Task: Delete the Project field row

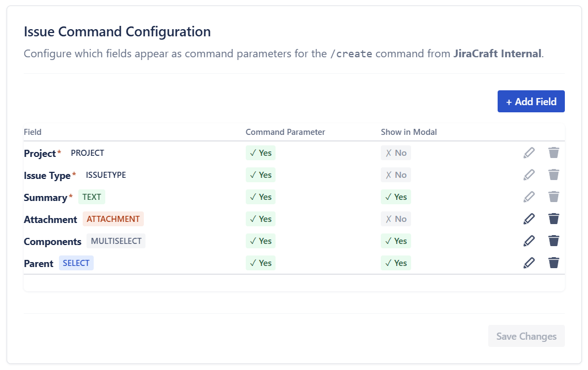Action: [x=553, y=153]
